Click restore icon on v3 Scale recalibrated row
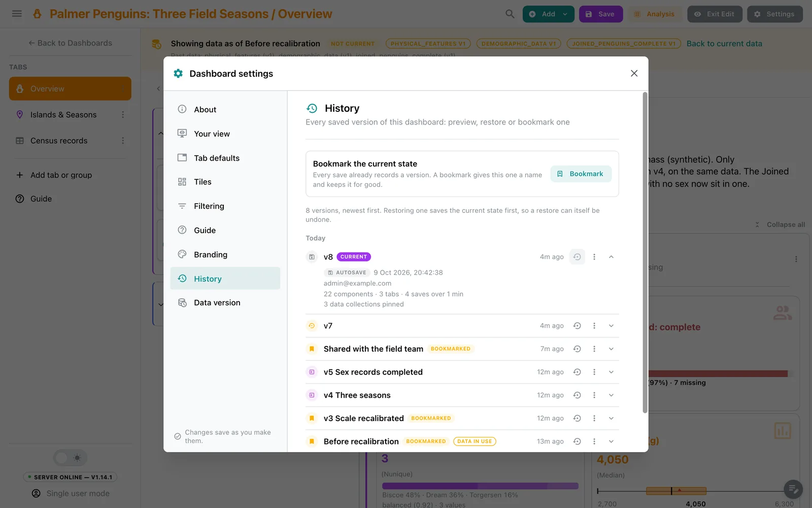The width and height of the screenshot is (812, 508). coord(577,418)
